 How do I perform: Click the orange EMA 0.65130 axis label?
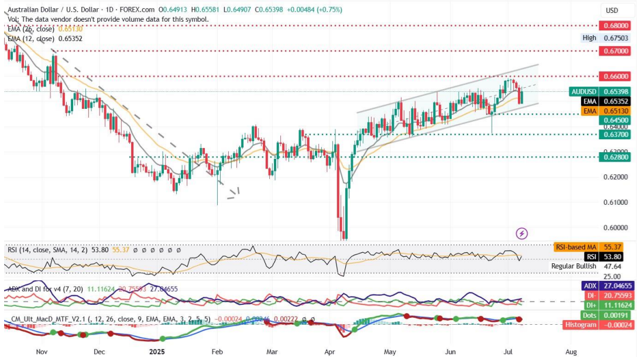(606, 111)
